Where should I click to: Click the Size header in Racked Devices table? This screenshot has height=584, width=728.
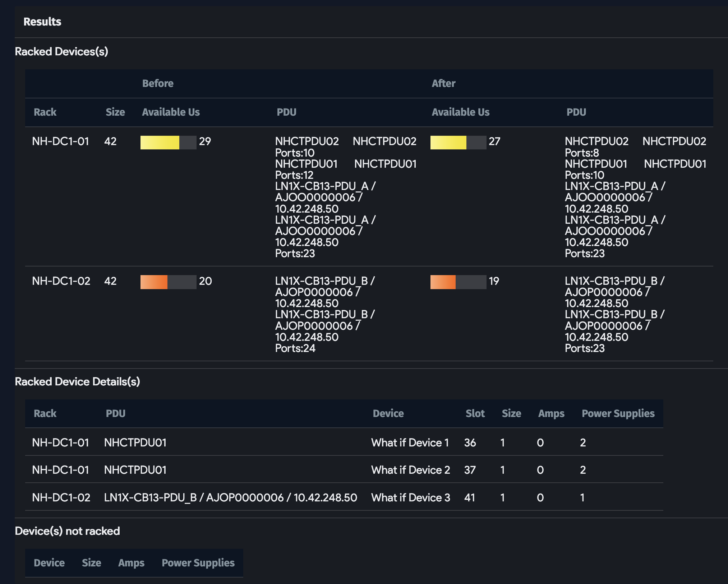115,112
